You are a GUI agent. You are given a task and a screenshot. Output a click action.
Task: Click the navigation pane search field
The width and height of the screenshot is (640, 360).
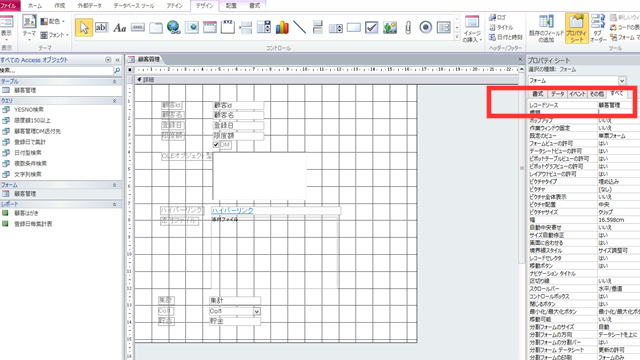pyautogui.click(x=56, y=71)
